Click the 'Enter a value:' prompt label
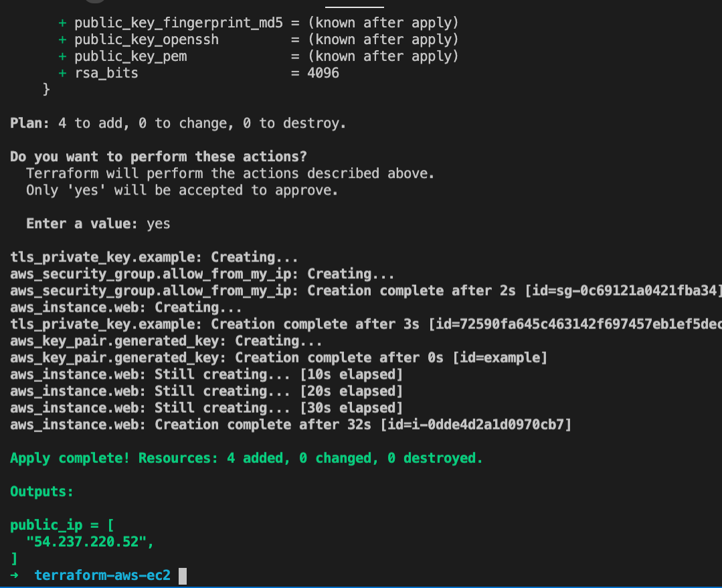722x588 pixels. coord(82,224)
